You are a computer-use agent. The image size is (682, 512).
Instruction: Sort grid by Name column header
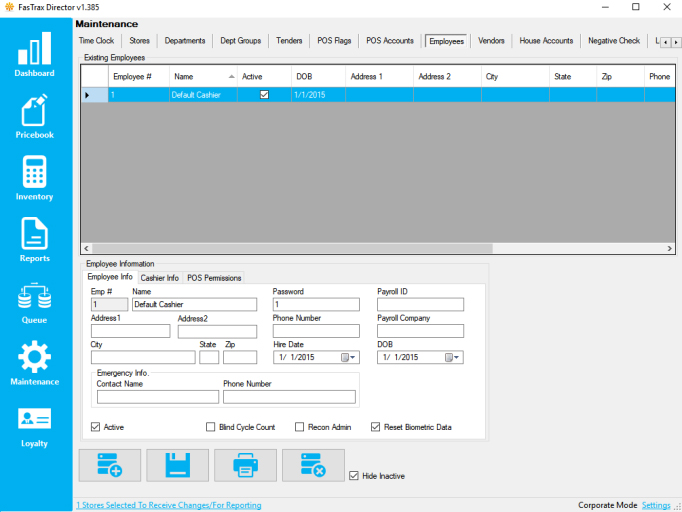pos(203,77)
